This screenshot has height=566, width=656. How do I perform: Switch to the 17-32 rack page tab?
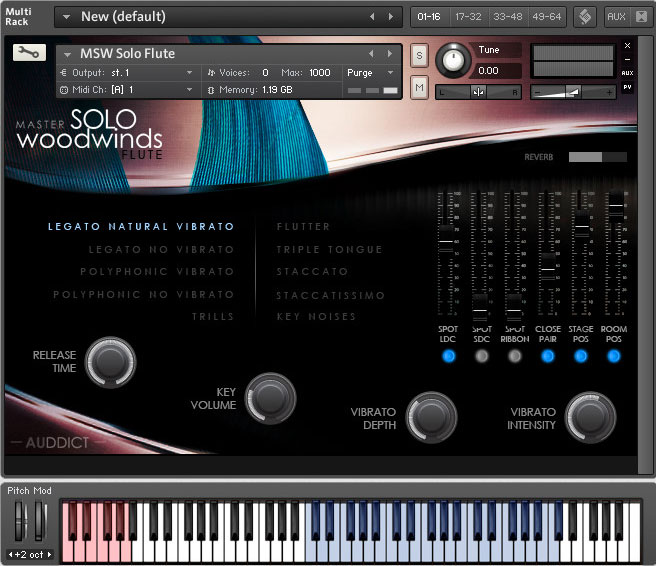[x=466, y=17]
